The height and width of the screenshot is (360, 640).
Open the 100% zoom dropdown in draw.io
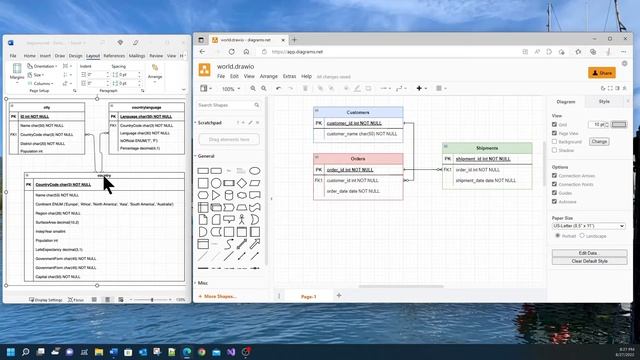click(x=231, y=89)
